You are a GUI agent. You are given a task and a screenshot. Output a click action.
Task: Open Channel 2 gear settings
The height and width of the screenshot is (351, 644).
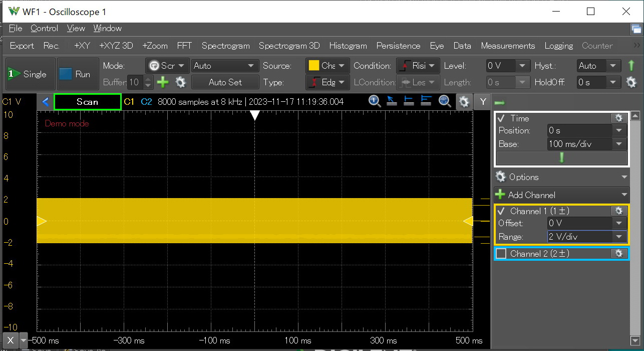click(x=618, y=254)
